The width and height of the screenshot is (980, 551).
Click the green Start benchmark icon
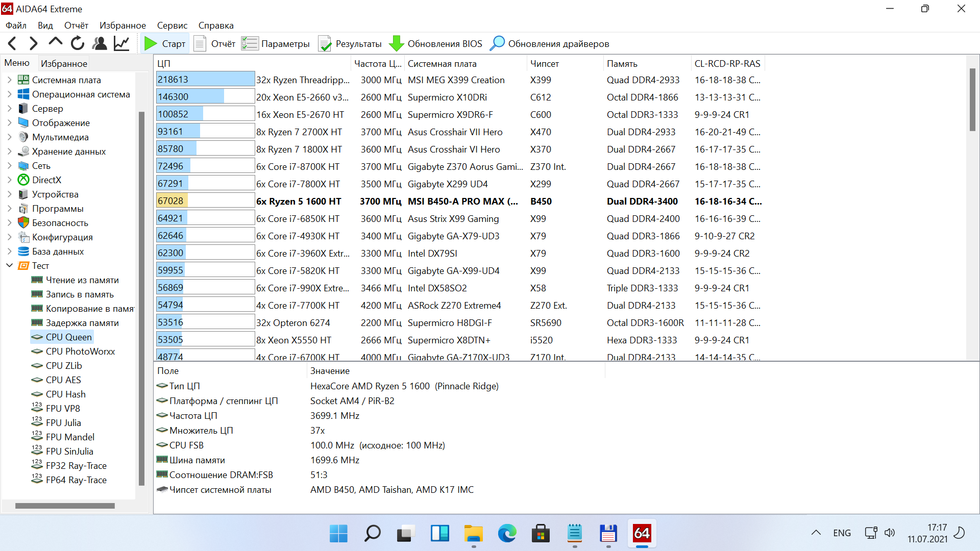[x=151, y=44]
